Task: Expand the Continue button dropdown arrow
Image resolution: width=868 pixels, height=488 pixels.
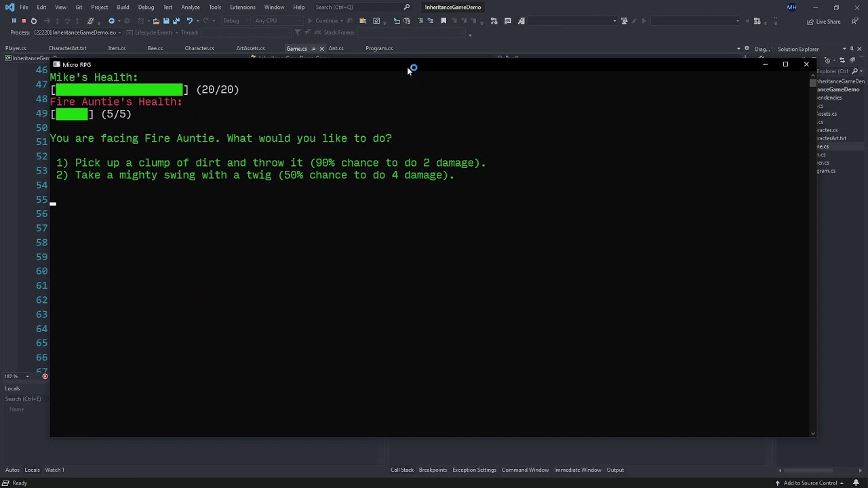Action: (342, 21)
